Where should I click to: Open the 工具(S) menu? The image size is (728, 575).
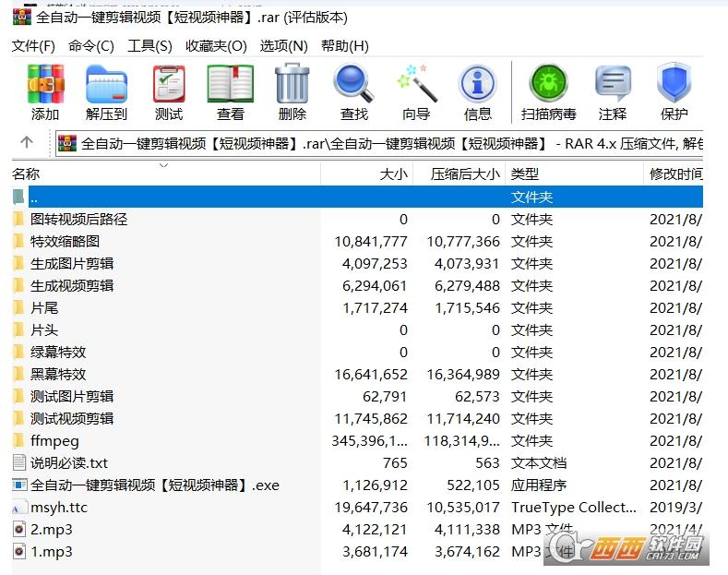pos(149,46)
